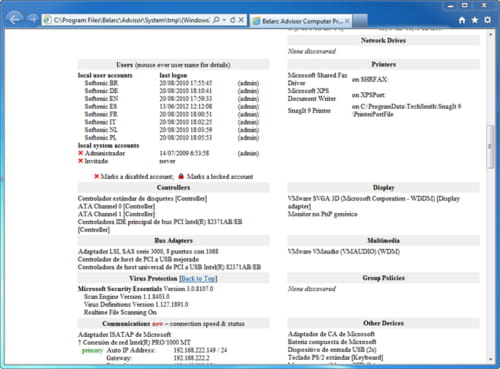The width and height of the screenshot is (500, 369).
Task: Click the Invitado system account name
Action: pos(96,161)
